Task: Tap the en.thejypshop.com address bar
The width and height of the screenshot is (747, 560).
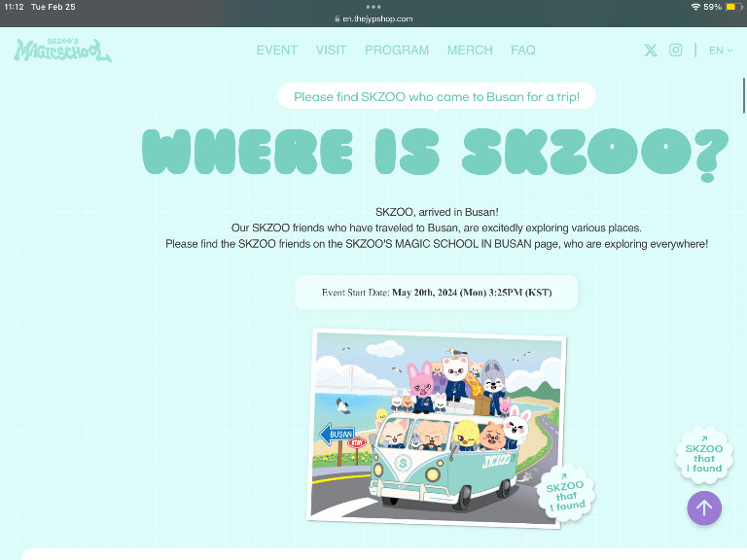Action: click(373, 19)
